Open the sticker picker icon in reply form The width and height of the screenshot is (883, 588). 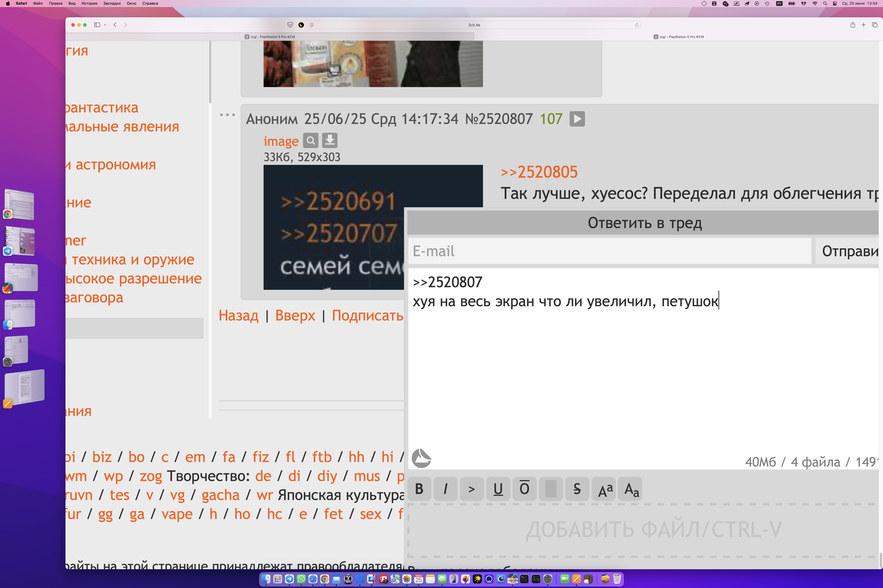(x=421, y=458)
